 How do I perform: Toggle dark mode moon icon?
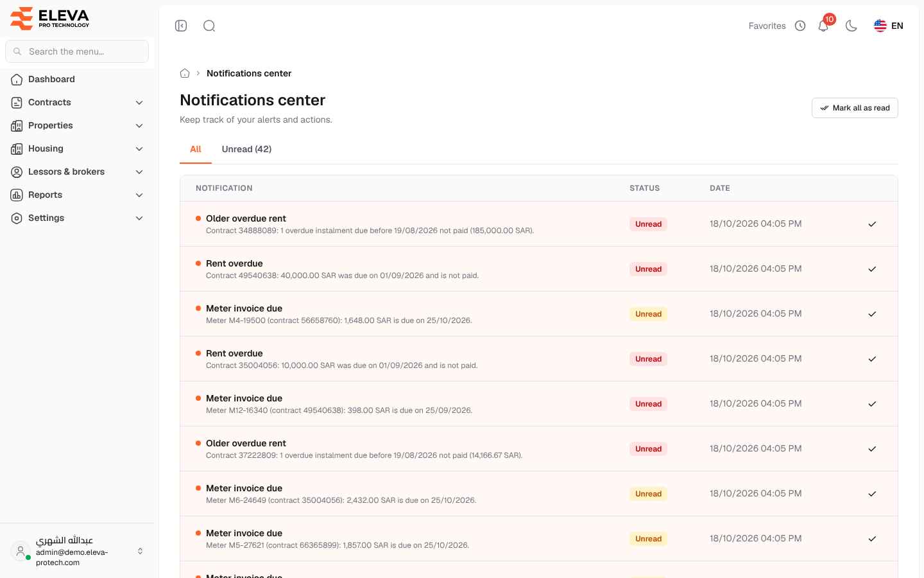[x=851, y=26]
